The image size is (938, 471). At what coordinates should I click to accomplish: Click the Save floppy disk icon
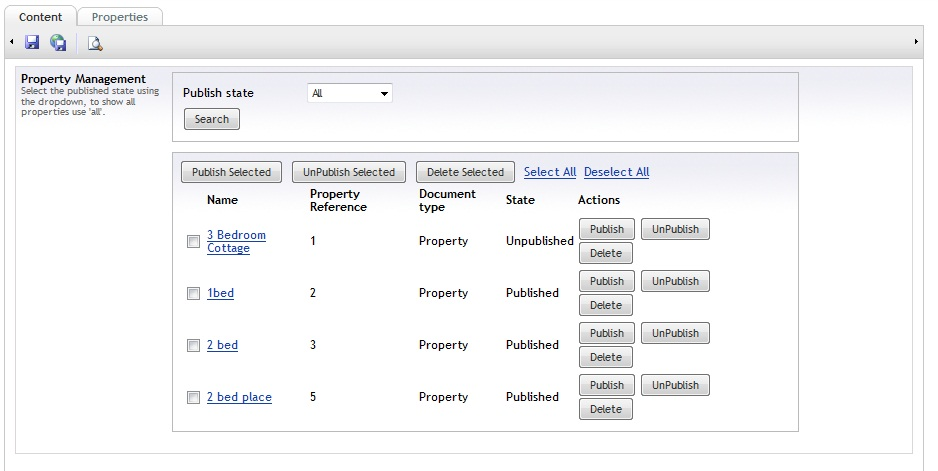click(32, 42)
